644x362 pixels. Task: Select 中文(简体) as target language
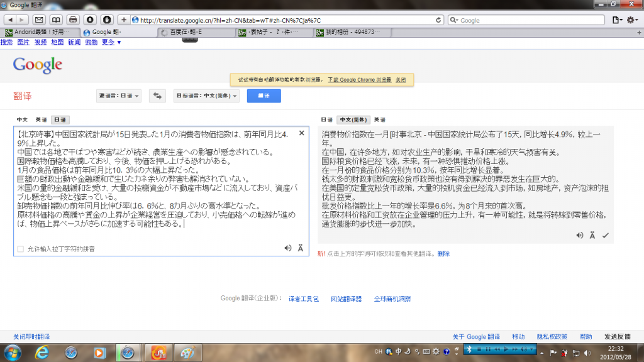click(353, 119)
